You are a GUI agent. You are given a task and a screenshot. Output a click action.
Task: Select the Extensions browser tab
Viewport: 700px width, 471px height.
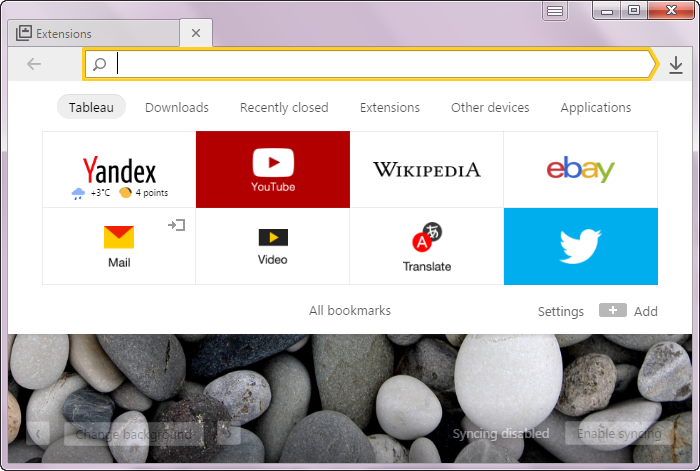click(x=94, y=33)
